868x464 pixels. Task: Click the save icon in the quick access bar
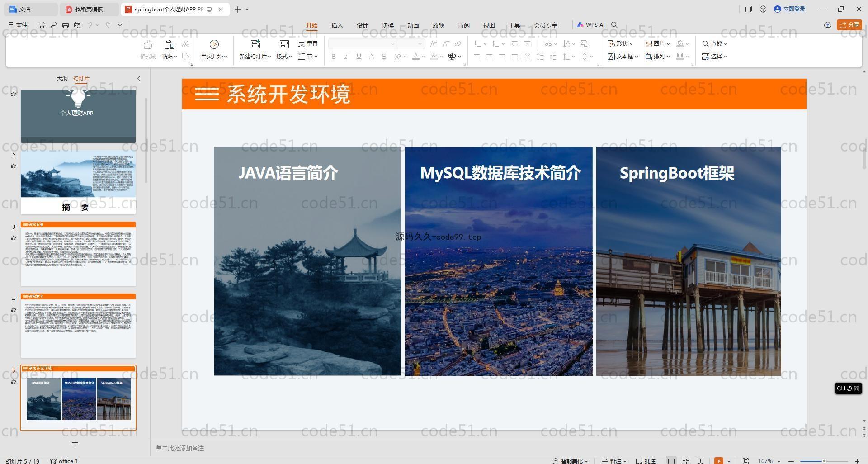[42, 25]
